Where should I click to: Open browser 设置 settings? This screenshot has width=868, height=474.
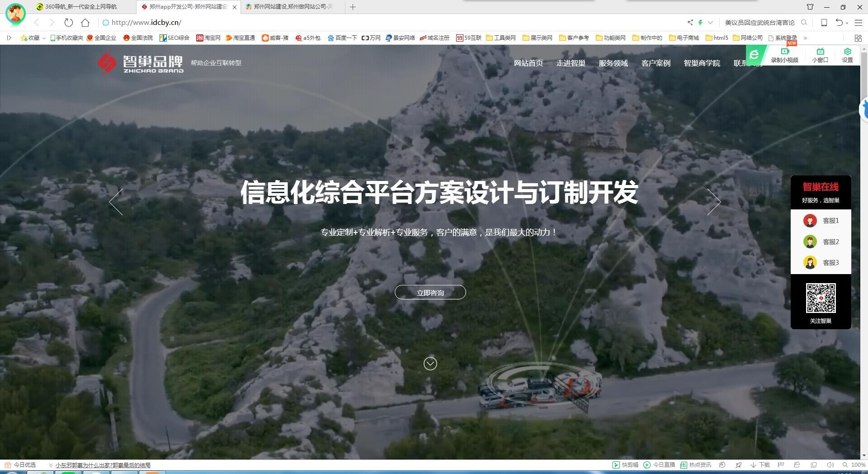(847, 55)
